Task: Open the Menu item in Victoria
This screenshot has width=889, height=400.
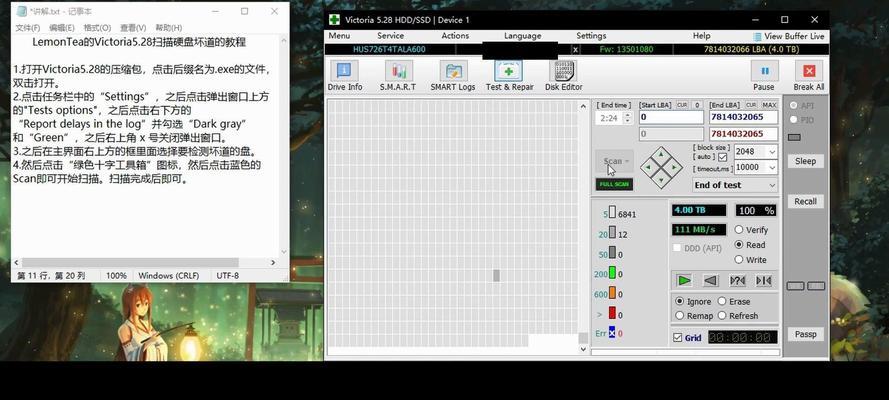Action: [339, 36]
